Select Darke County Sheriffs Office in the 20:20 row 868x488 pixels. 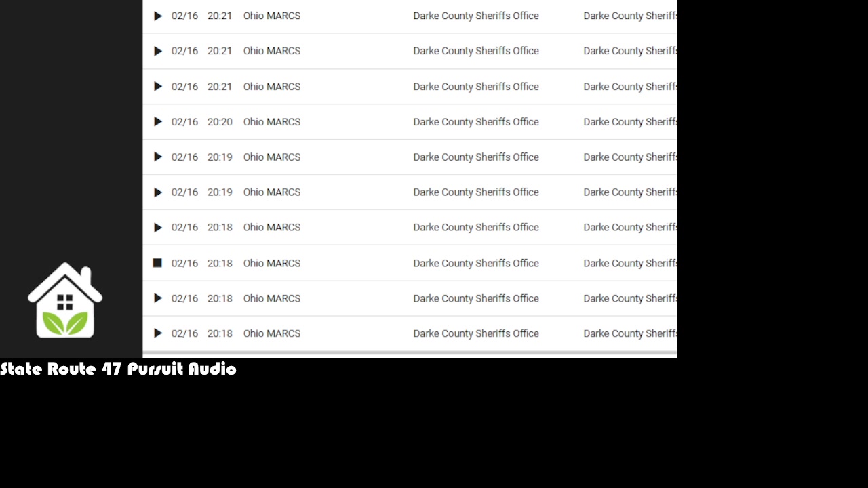click(x=476, y=122)
